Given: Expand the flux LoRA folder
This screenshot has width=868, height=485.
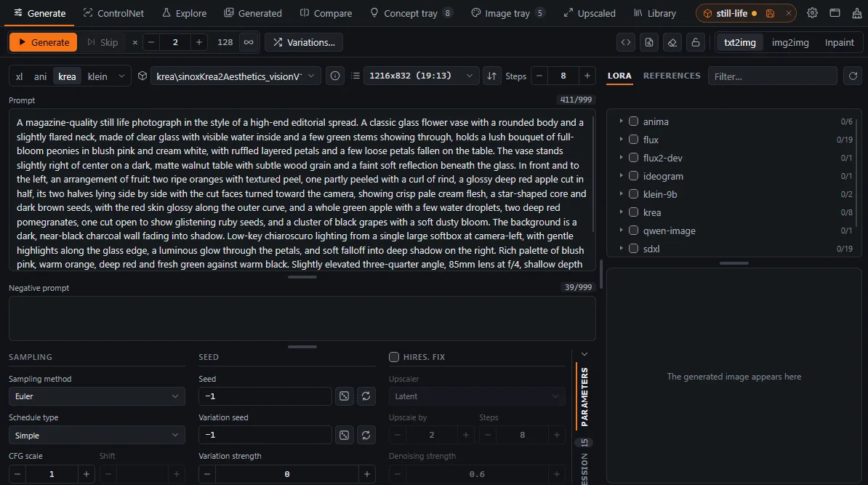Looking at the screenshot, I should pyautogui.click(x=621, y=140).
